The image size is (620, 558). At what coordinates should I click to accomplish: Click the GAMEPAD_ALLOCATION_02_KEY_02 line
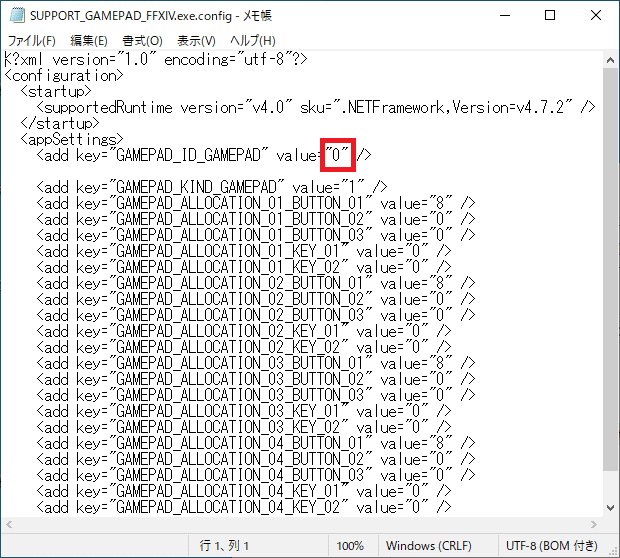point(244,347)
